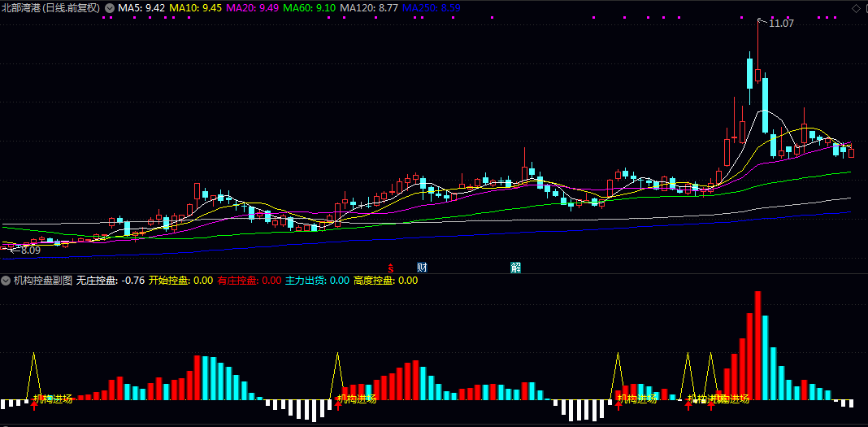Open the 财 financial report marker
The height and width of the screenshot is (427, 868).
[422, 268]
